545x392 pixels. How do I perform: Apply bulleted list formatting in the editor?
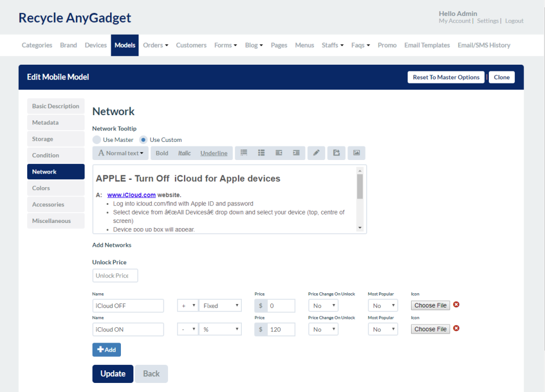point(261,153)
